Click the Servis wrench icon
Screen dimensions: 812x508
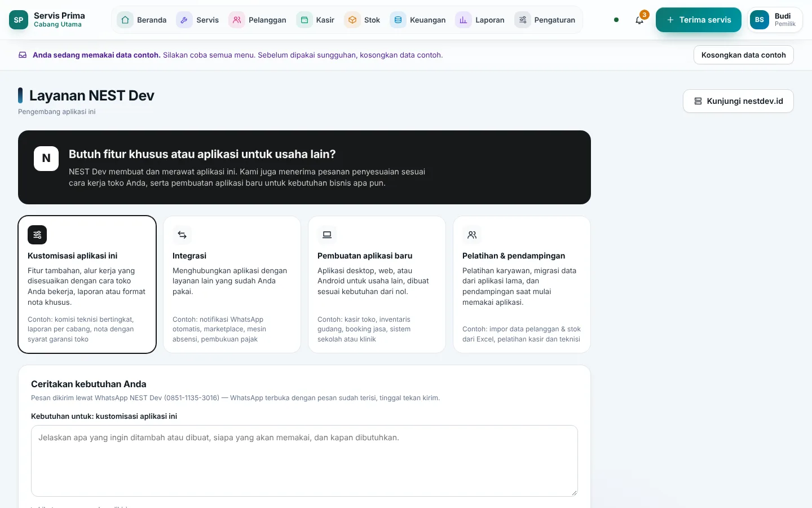click(184, 20)
